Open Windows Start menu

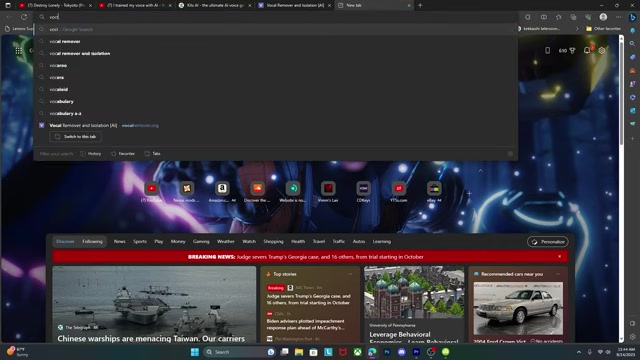coord(195,352)
